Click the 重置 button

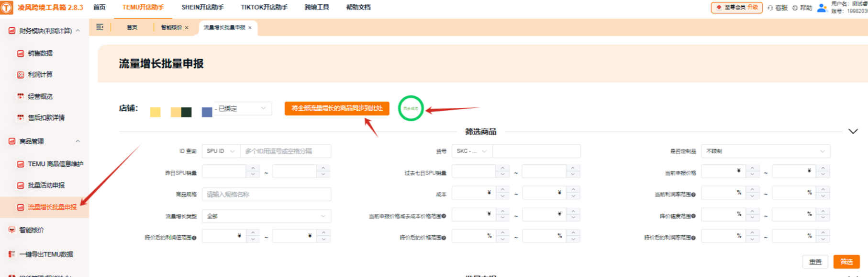click(815, 262)
